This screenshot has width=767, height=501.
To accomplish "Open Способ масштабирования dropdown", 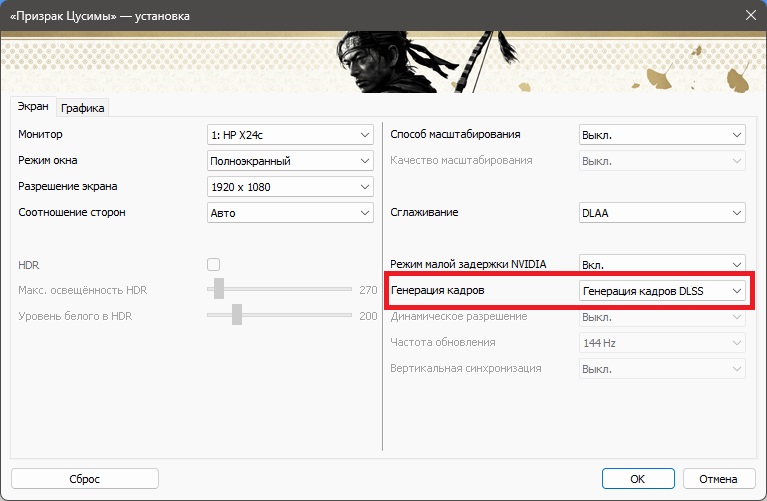I will [x=662, y=135].
